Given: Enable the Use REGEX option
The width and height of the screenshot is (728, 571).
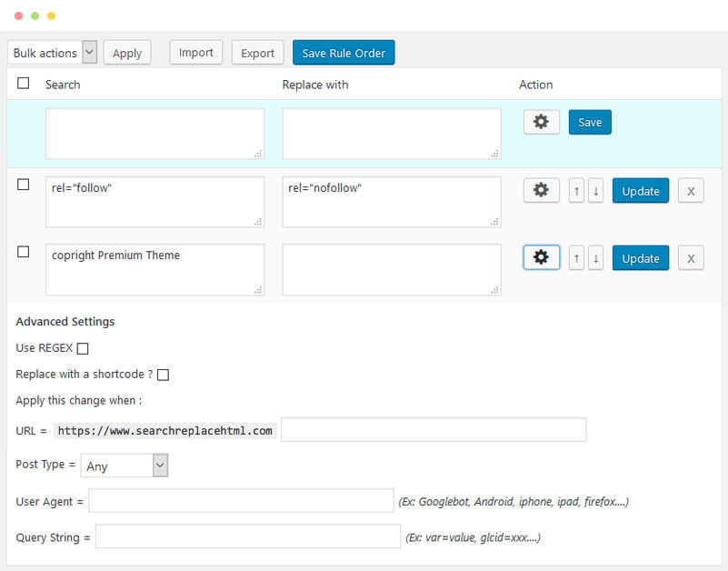Looking at the screenshot, I should 83,348.
